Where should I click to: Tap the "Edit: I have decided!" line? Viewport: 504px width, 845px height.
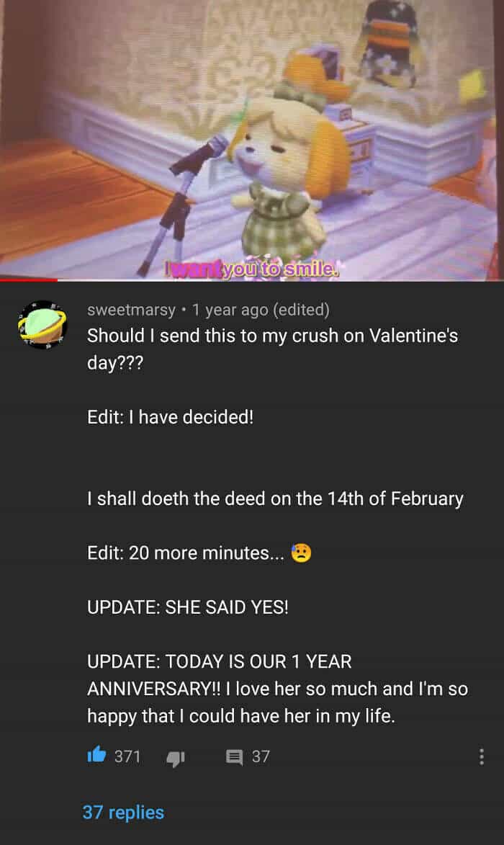click(x=170, y=417)
